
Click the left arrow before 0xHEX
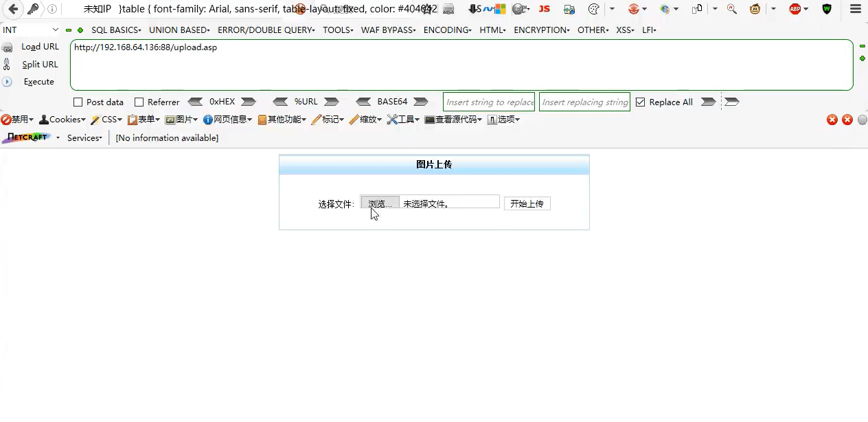[x=195, y=102]
